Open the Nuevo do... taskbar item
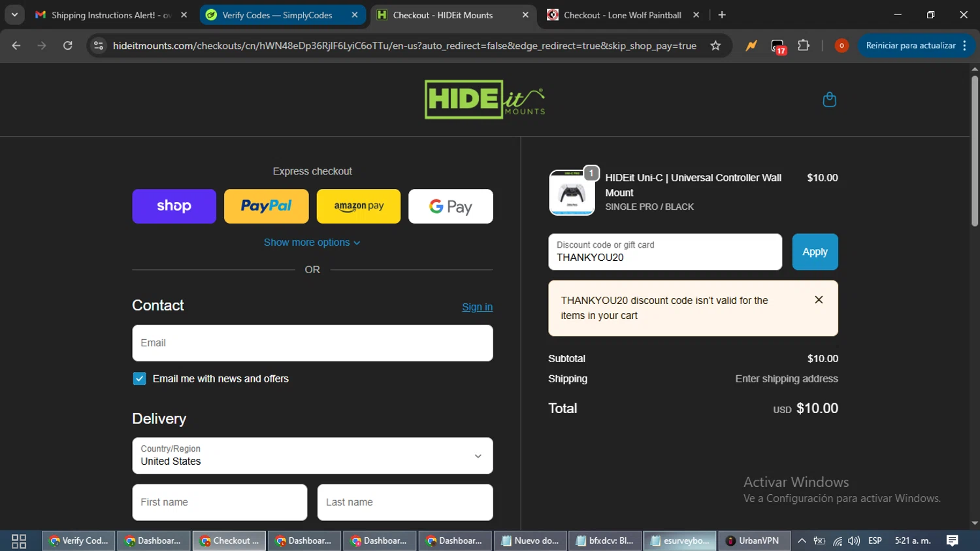 coord(530,541)
